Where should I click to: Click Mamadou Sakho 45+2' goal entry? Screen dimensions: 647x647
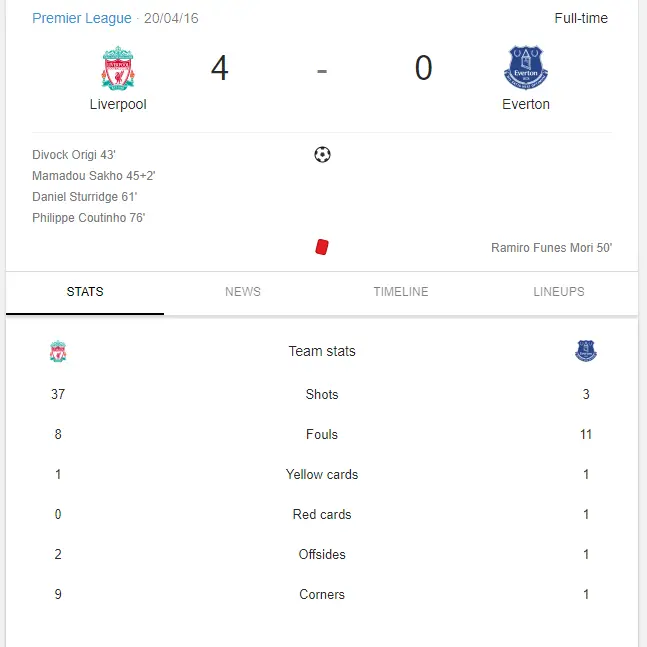94,176
